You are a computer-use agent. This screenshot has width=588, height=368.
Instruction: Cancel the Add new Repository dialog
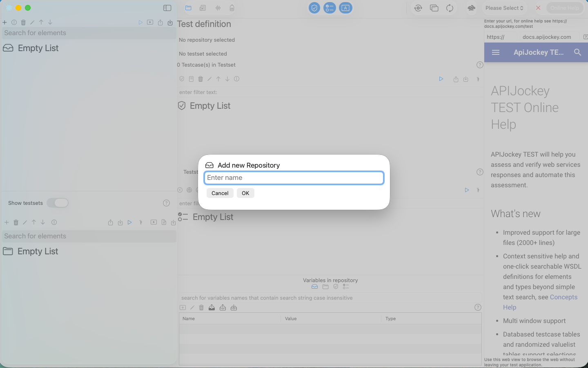[x=220, y=193]
